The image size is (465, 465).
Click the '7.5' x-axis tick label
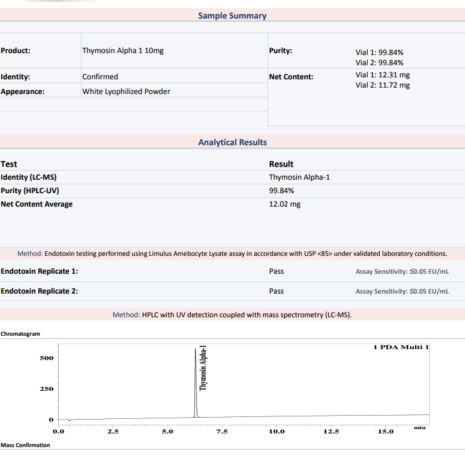222,432
